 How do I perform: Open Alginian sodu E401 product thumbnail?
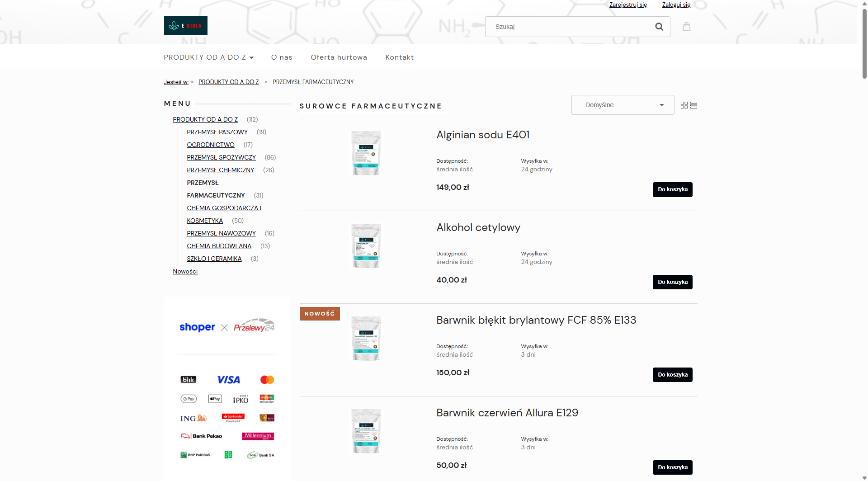[366, 153]
